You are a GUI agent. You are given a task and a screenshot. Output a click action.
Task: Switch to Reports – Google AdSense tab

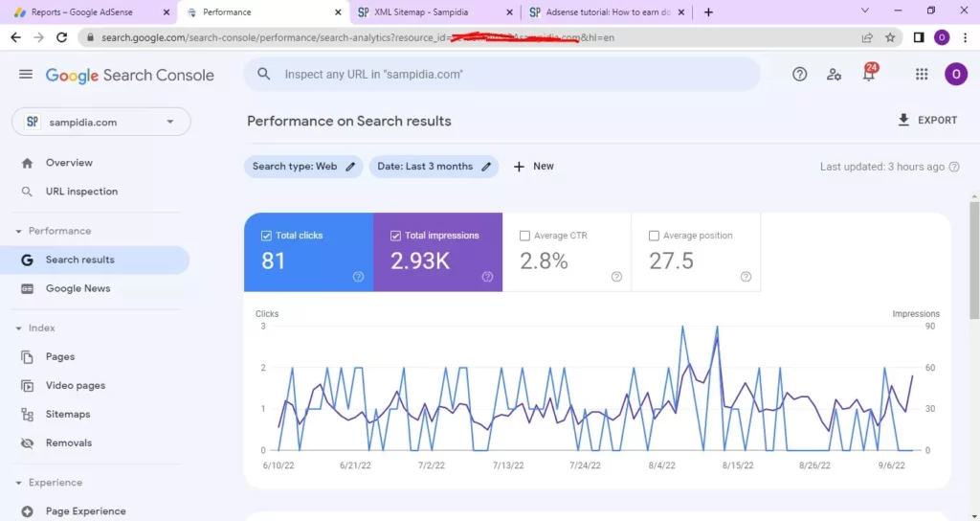pos(81,11)
